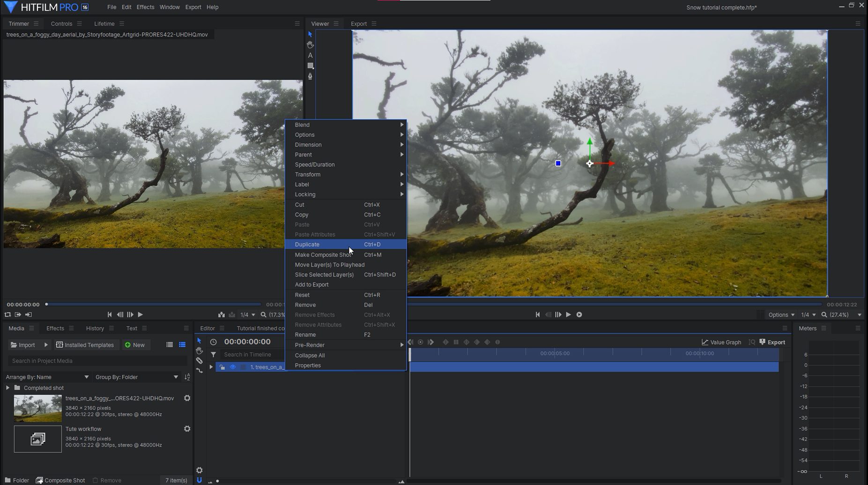Play the clip in Trimmer
Viewport: 868px width, 485px height.
pos(141,314)
